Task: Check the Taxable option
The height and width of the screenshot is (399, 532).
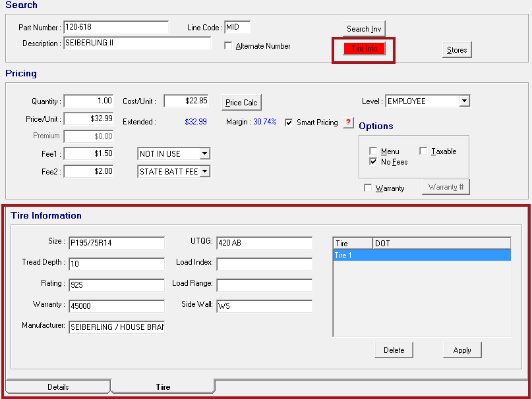Action: [425, 151]
